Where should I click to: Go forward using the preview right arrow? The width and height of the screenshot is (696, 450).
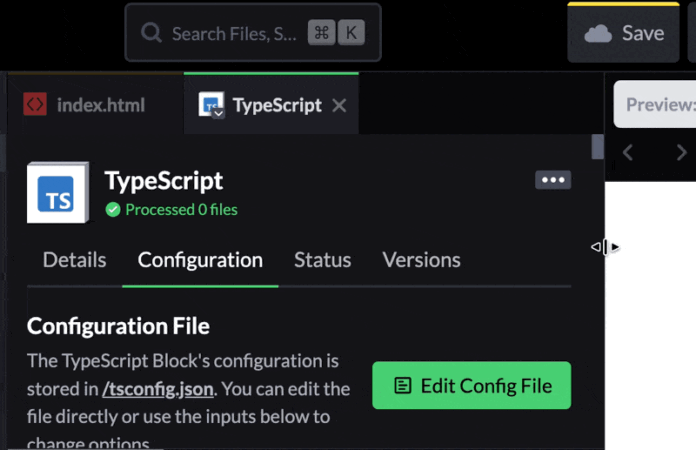[x=681, y=153]
